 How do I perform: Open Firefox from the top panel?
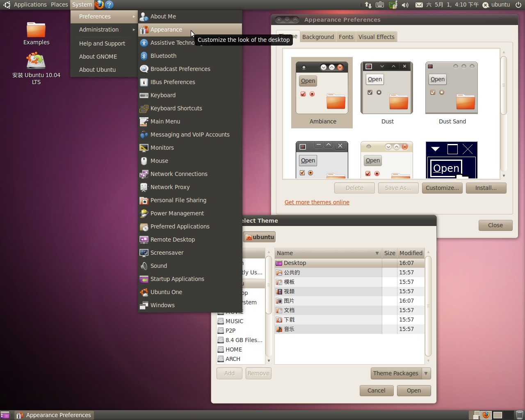pos(99,5)
